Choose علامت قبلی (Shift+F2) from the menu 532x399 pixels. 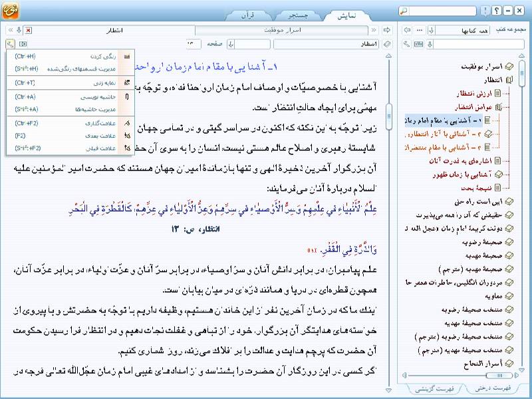[x=70, y=148]
